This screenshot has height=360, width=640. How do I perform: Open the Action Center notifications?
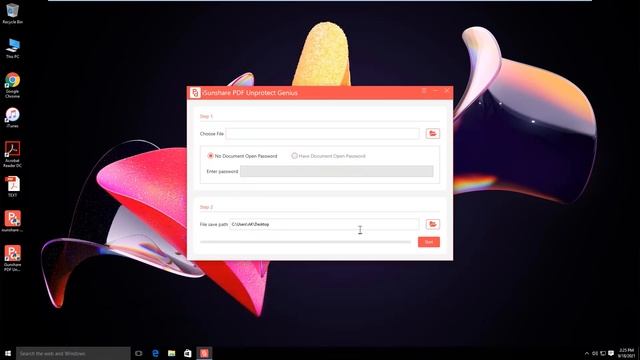click(611, 353)
